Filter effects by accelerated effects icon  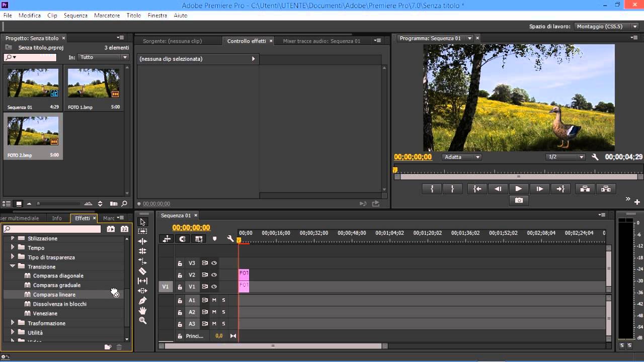point(111,229)
